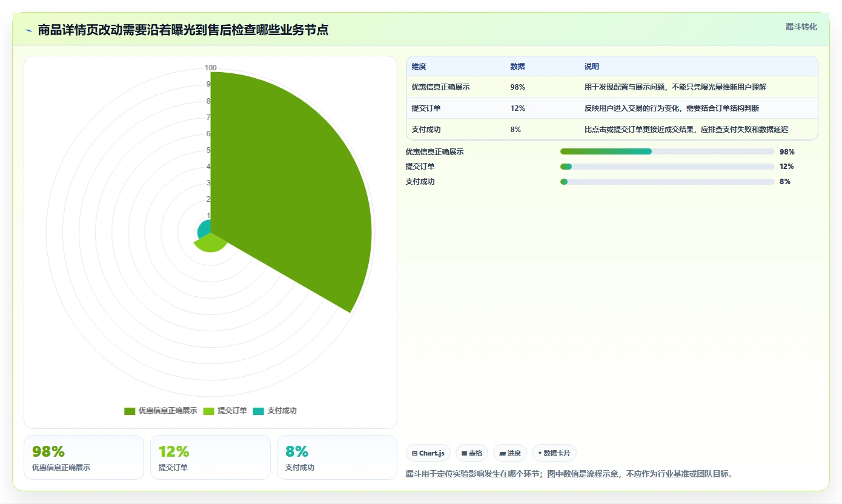Toggle 支付成功 legend label in chart
842x504 pixels.
[282, 411]
